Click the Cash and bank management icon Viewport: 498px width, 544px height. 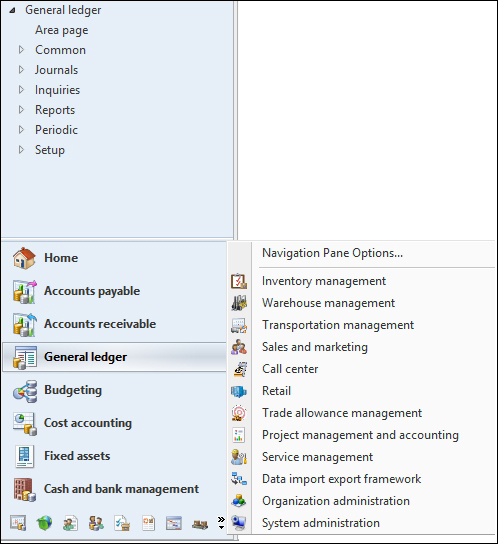pos(24,489)
